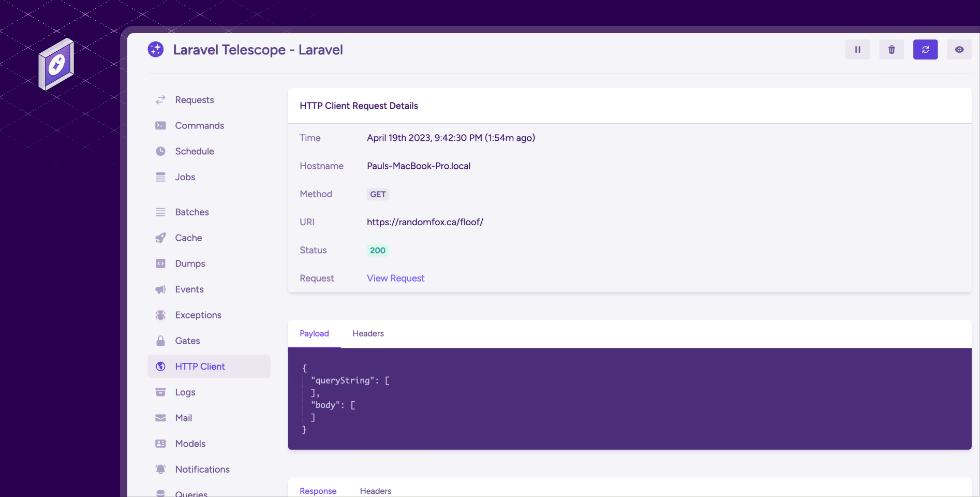Select the Events megaphone icon
980x497 pixels.
coord(161,289)
